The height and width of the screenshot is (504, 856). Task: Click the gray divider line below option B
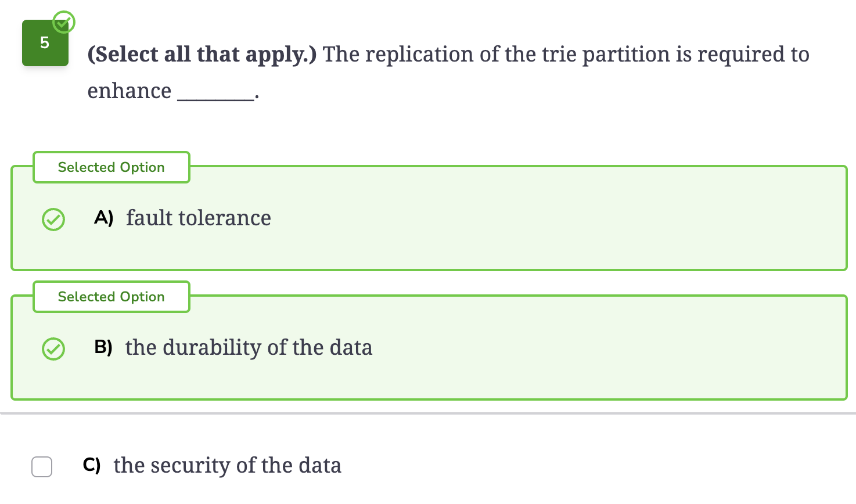pos(428,413)
